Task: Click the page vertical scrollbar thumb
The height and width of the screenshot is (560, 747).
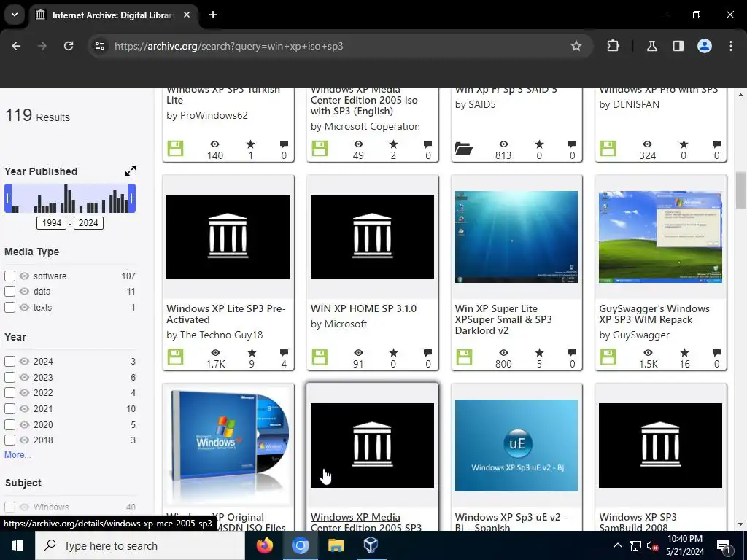Action: point(740,190)
